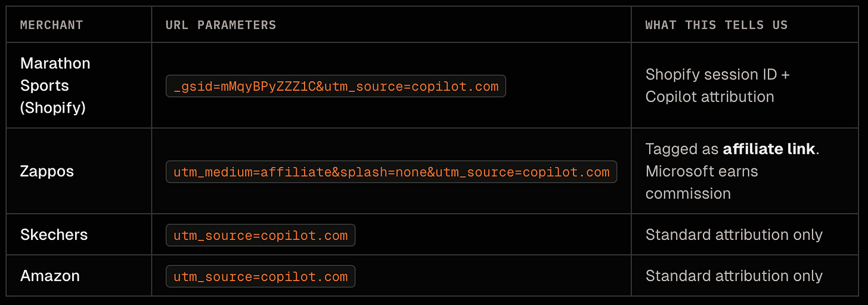Select the Zappos merchant cell
Image resolution: width=868 pixels, height=305 pixels.
[x=79, y=171]
